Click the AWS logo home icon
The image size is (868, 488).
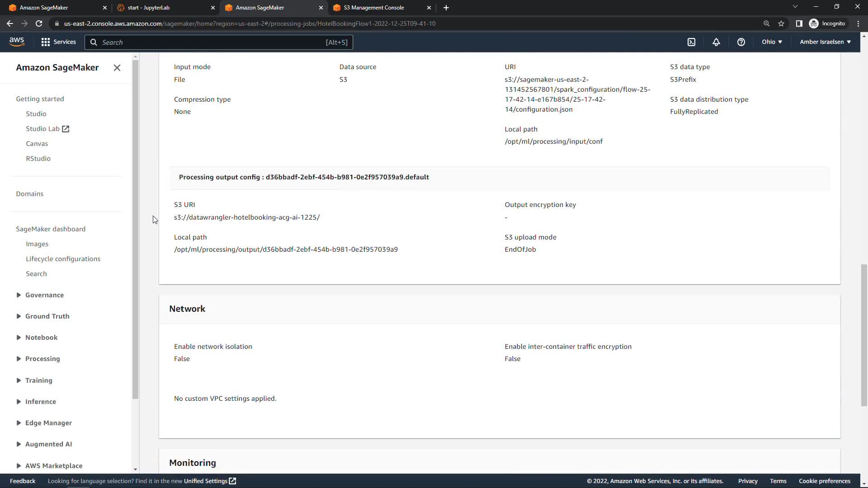click(x=17, y=42)
